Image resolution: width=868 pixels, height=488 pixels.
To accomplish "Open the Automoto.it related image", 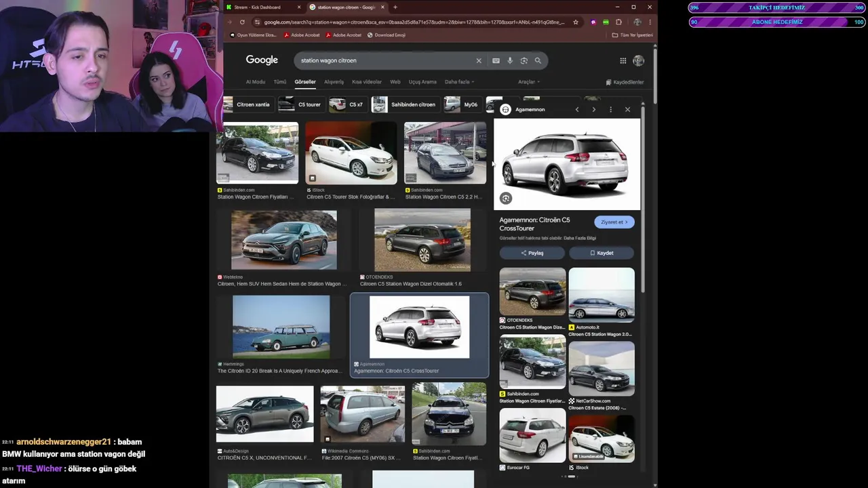I will click(601, 295).
